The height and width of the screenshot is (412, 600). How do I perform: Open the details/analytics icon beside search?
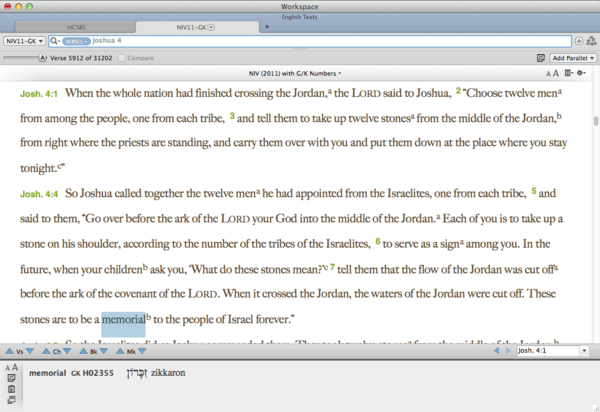[x=592, y=41]
